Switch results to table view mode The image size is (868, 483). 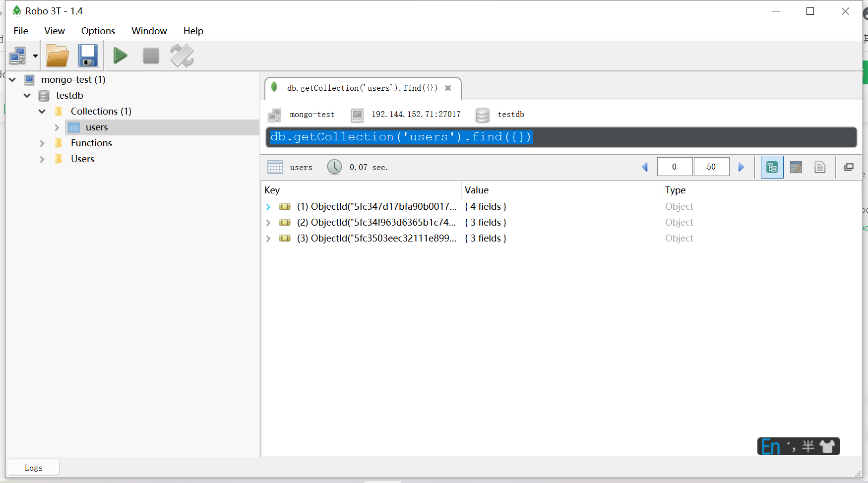click(796, 167)
